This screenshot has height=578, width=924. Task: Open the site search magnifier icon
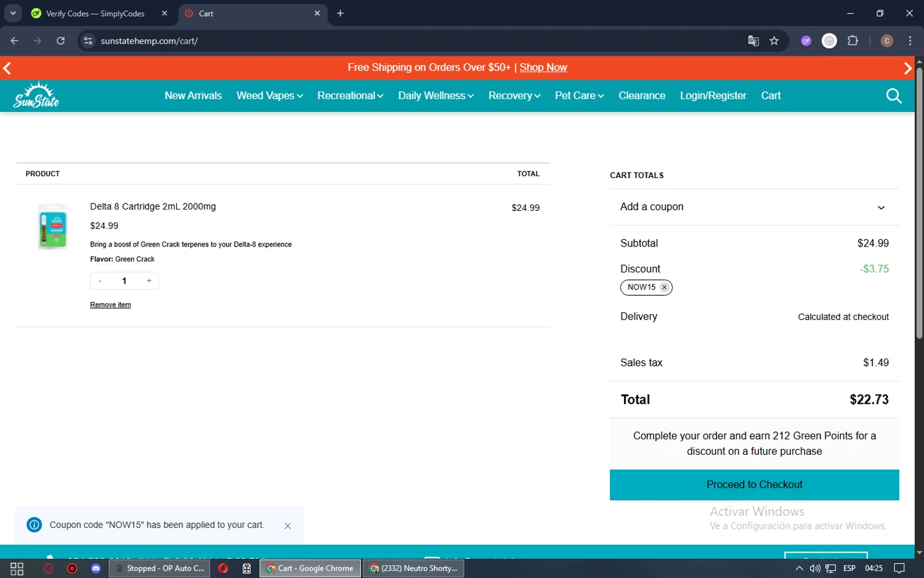(x=894, y=96)
